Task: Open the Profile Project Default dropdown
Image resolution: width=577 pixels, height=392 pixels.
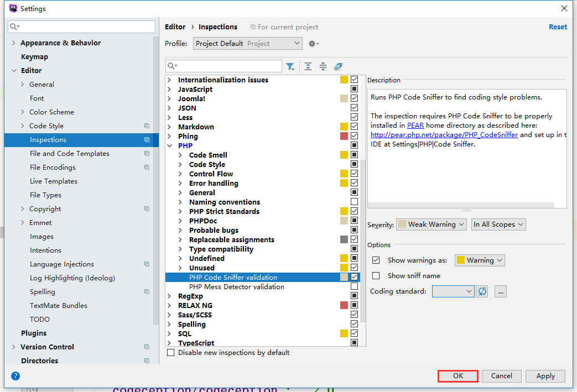Action: [x=247, y=44]
